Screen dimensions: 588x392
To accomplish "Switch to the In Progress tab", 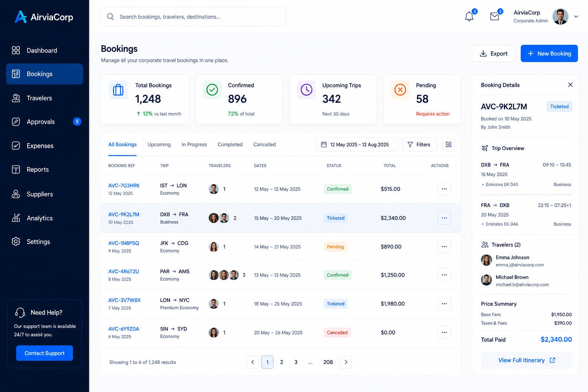I will [x=194, y=145].
